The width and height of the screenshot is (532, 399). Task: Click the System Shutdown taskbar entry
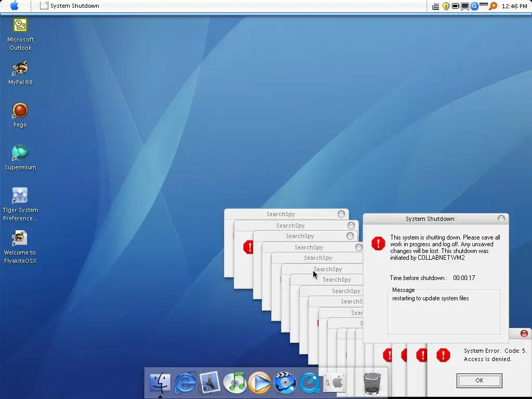(70, 6)
